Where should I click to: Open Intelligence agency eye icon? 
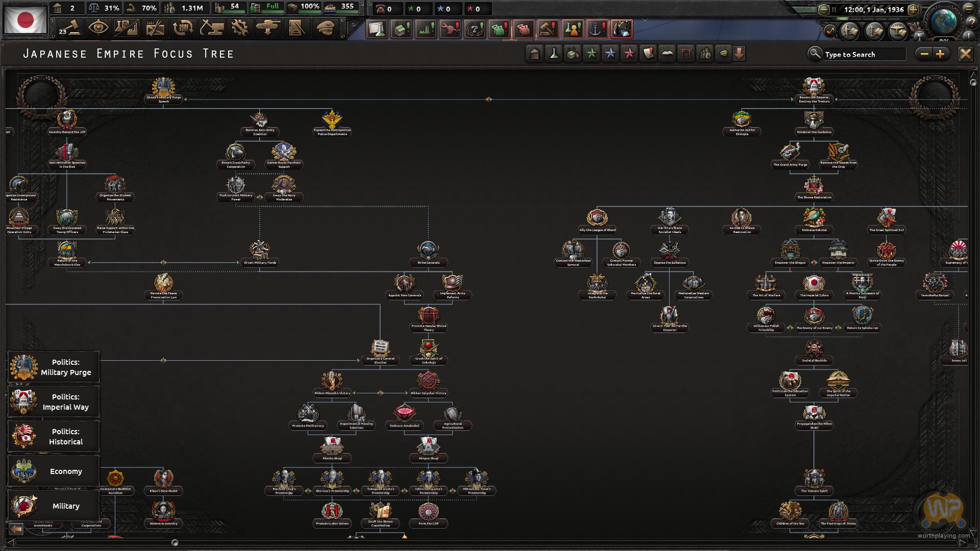[x=98, y=28]
